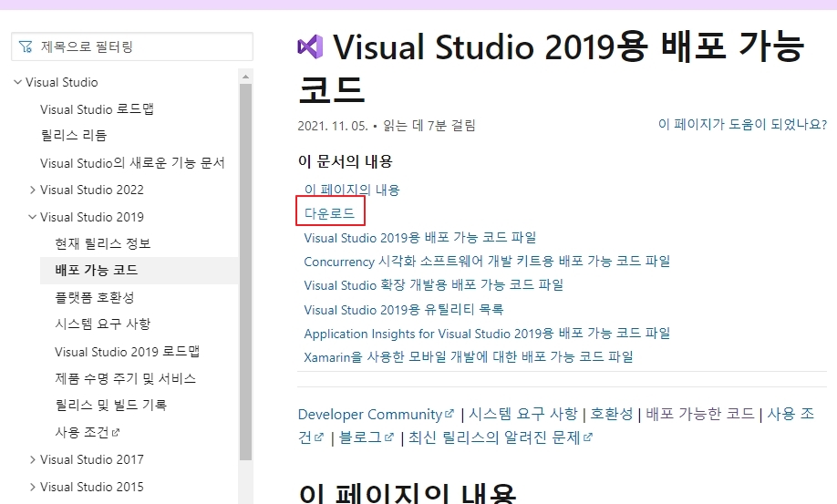The width and height of the screenshot is (837, 504).
Task: Open Developer Community external link
Action: [376, 415]
